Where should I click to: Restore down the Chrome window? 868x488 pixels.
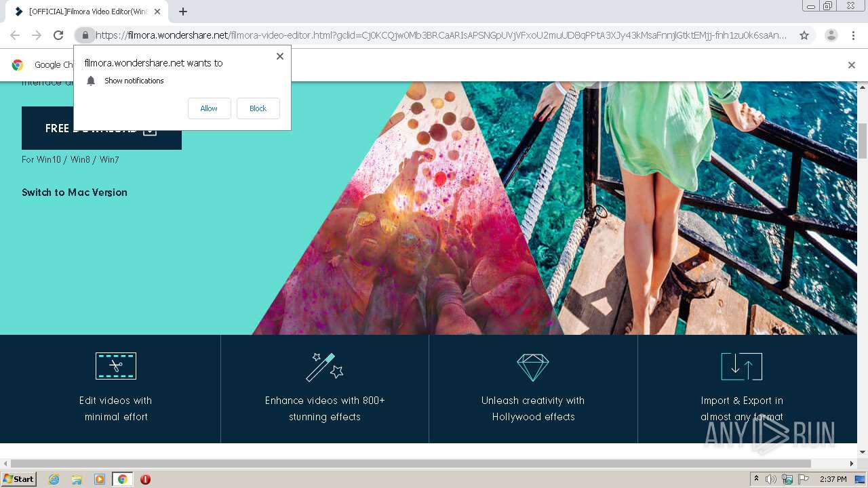[828, 6]
